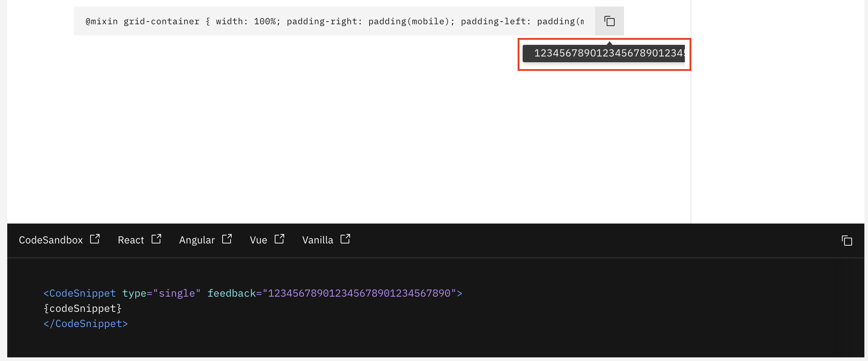Click the closing CodeSnippet tag
This screenshot has height=361, width=868.
(x=85, y=323)
